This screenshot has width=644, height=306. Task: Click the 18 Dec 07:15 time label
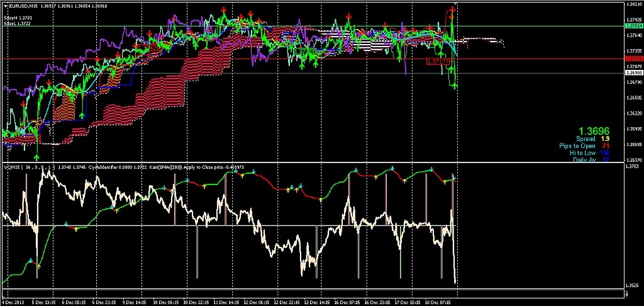(x=438, y=302)
